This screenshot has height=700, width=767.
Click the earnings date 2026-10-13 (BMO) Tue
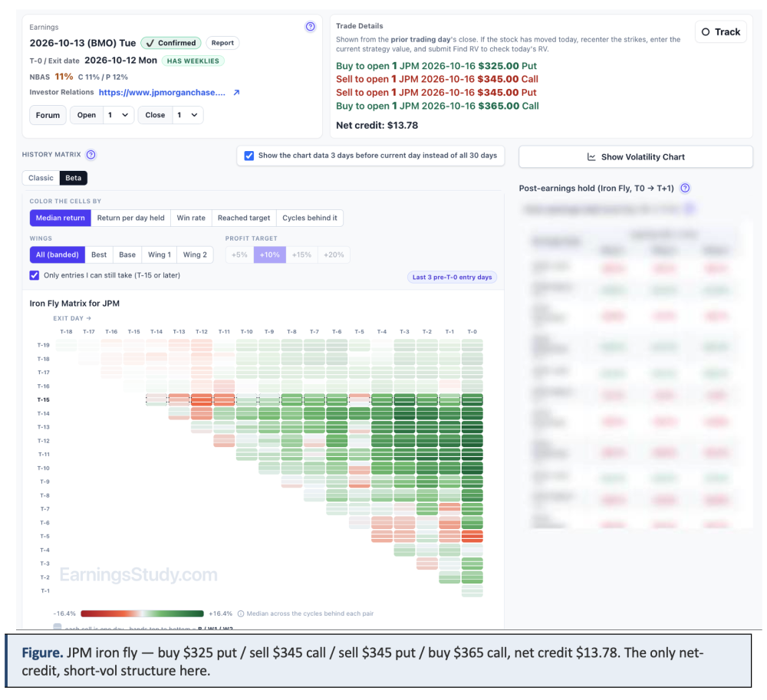coord(83,43)
